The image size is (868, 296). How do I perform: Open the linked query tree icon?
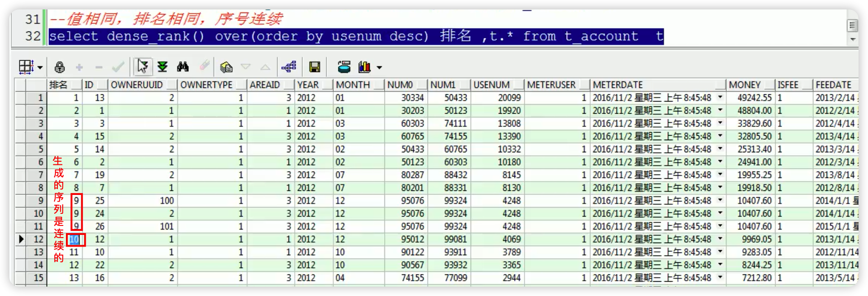tap(289, 67)
